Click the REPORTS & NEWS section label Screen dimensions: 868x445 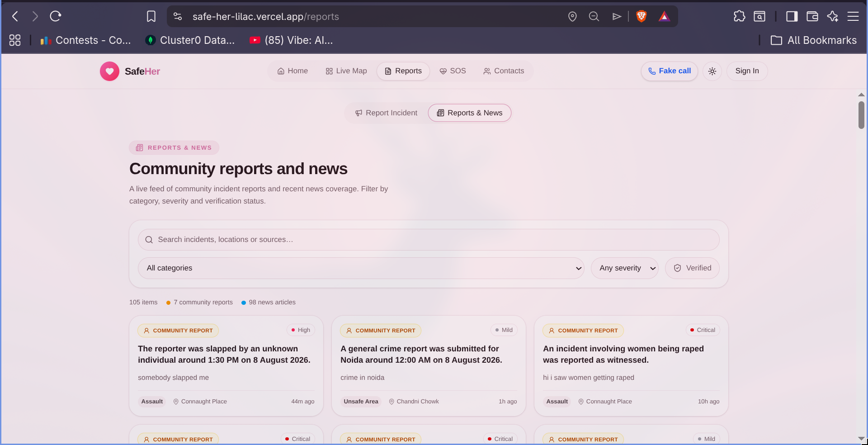point(174,148)
